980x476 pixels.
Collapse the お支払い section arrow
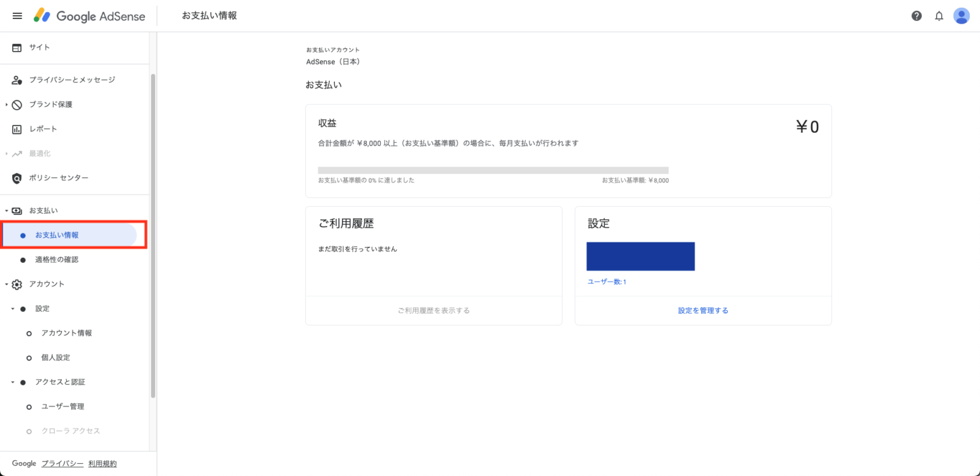tap(6, 211)
